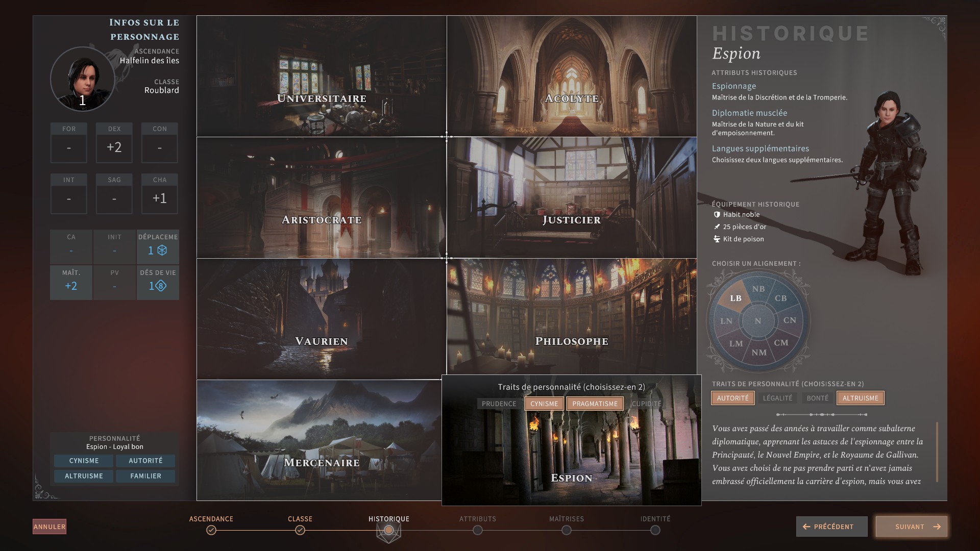
Task: Jump to the Maîtrises step
Action: 567,530
